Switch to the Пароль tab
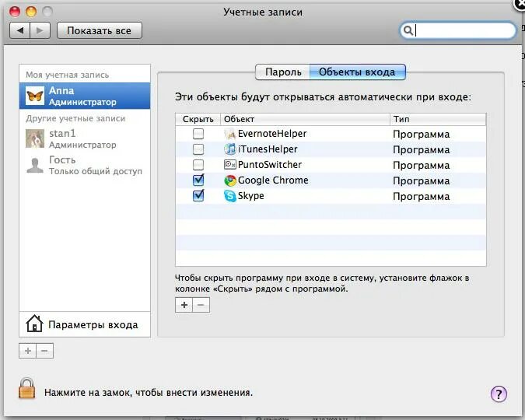 pos(283,72)
